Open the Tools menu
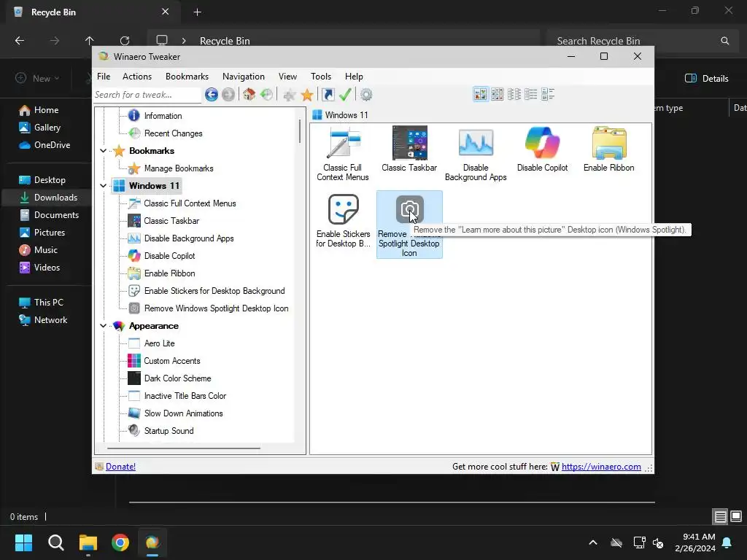 point(321,76)
